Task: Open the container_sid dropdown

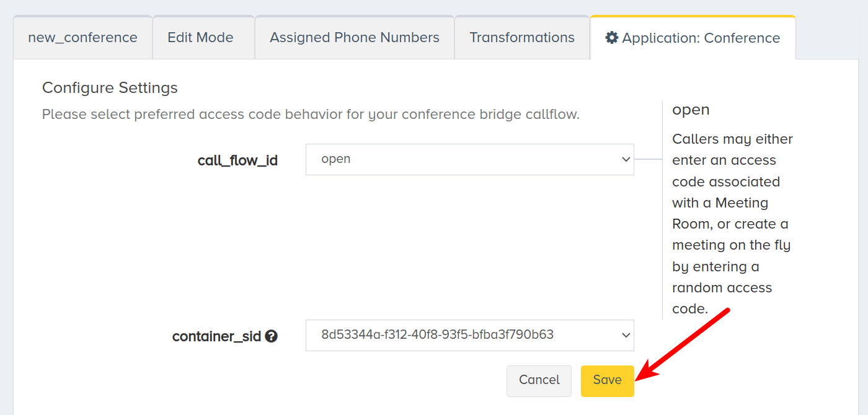Action: click(x=470, y=335)
